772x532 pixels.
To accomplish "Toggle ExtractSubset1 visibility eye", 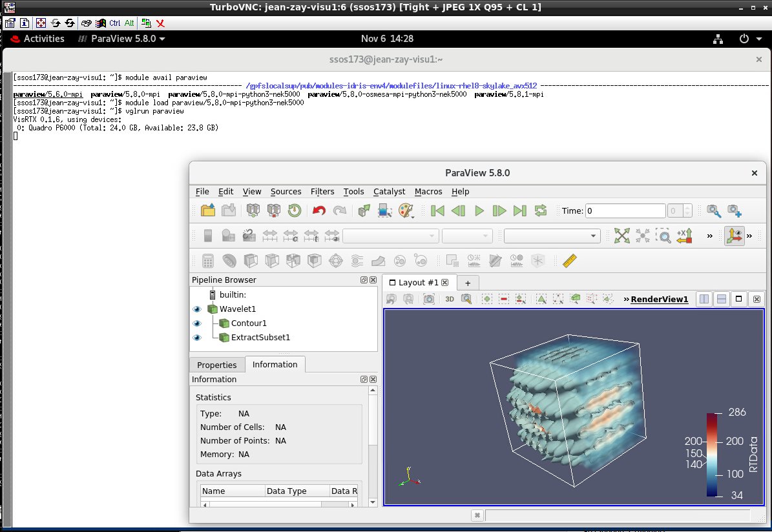I will click(197, 338).
